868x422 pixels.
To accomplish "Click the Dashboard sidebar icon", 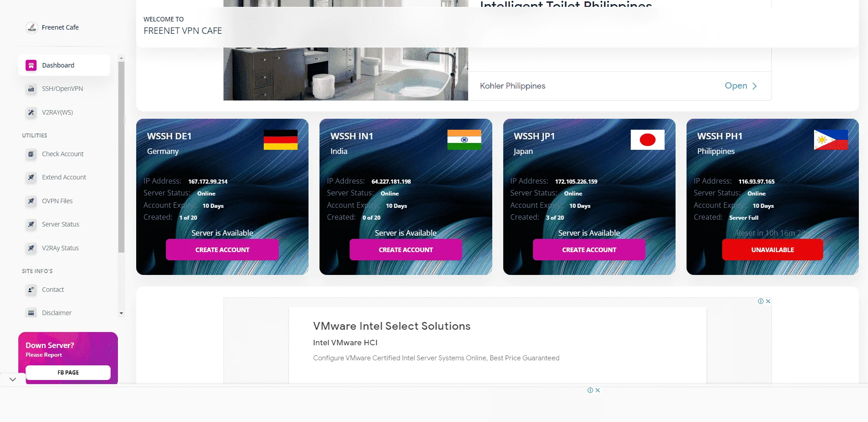I will tap(31, 65).
